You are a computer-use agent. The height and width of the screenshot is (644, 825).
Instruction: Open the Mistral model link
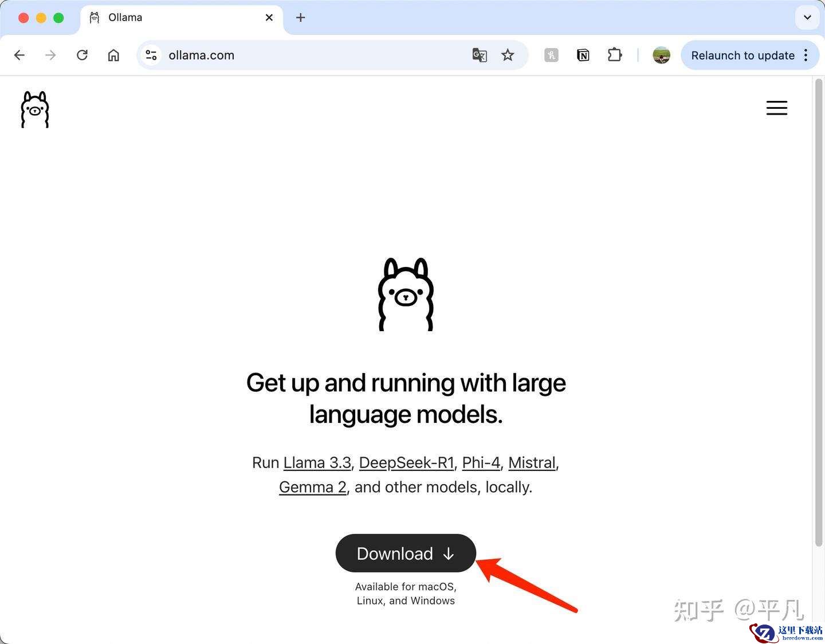532,463
